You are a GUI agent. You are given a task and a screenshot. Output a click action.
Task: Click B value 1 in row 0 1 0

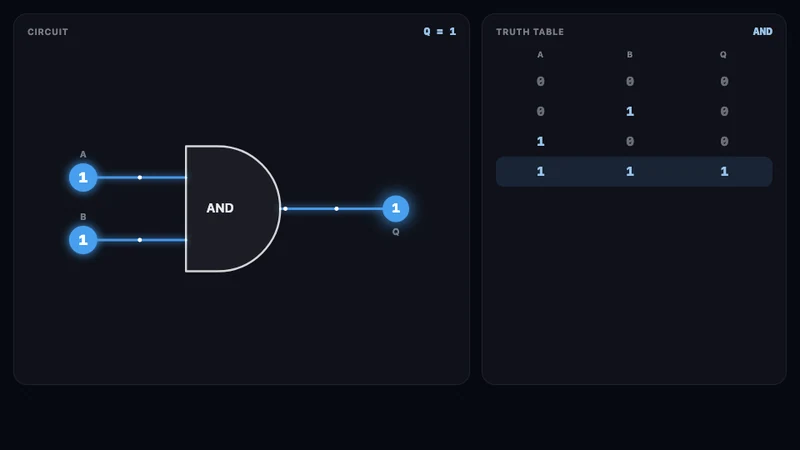point(630,111)
